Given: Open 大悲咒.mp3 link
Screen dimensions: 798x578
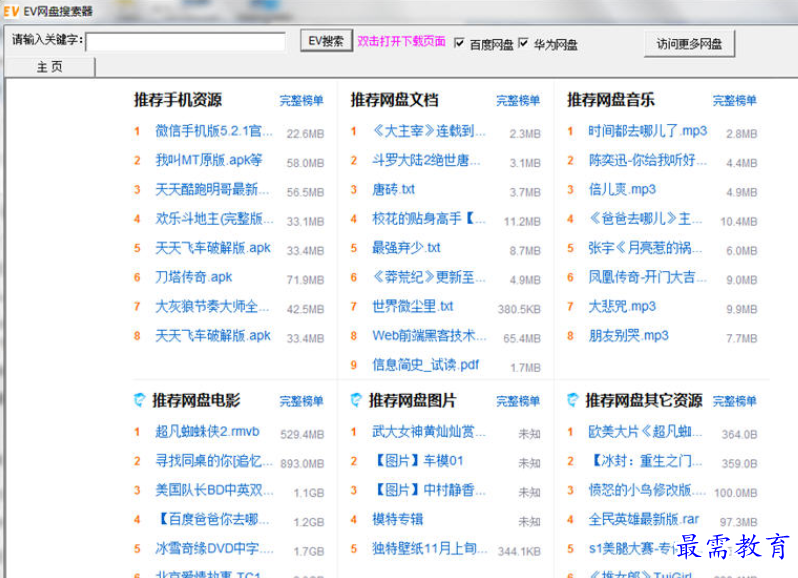Looking at the screenshot, I should click(622, 306).
